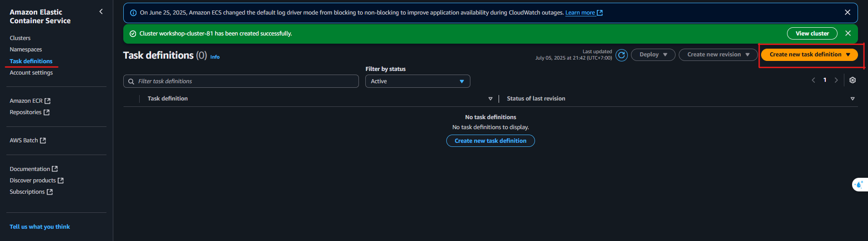Dismiss the blue info banner
The image size is (868, 241).
(x=848, y=13)
